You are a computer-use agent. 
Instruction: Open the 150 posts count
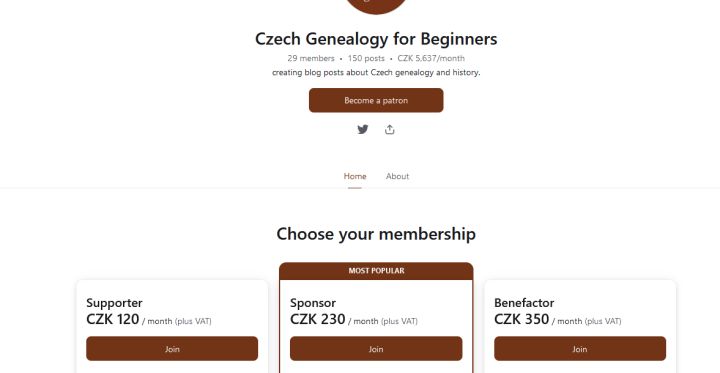366,58
